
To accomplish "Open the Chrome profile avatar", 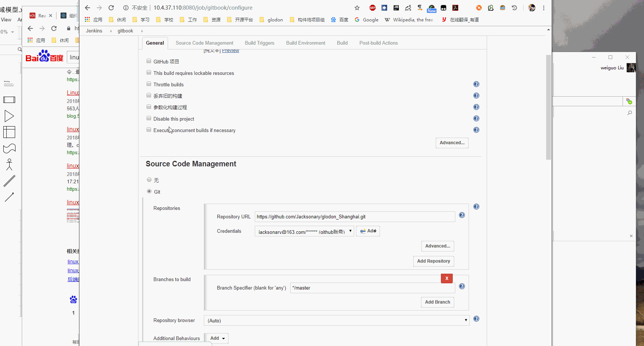I will pos(532,8).
